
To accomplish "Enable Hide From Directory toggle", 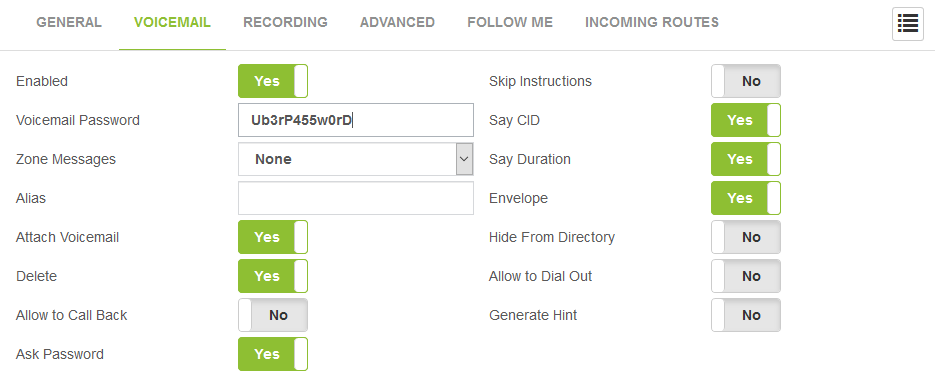I will coord(745,237).
